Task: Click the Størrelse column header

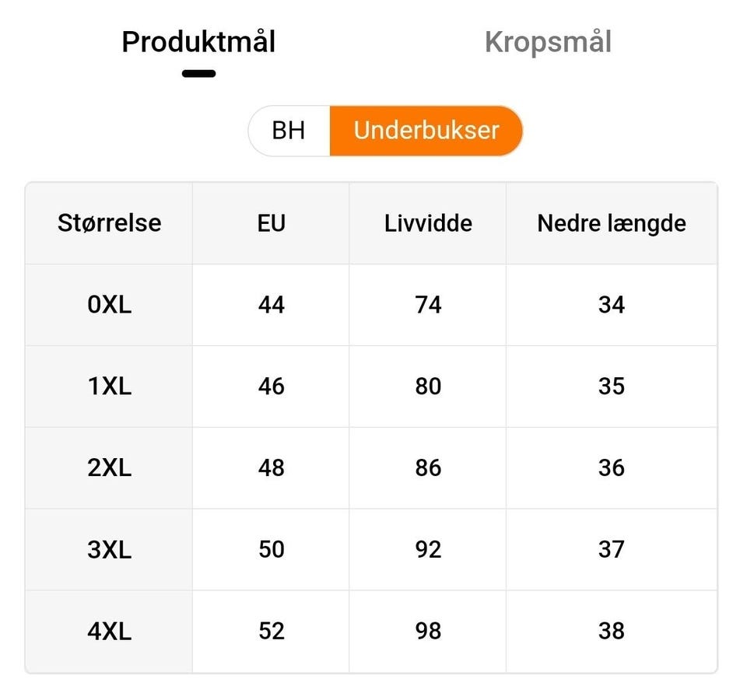Action: tap(109, 223)
